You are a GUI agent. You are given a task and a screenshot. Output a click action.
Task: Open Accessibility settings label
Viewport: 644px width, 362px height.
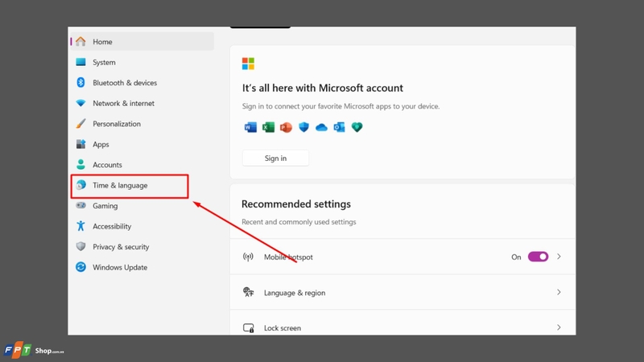pos(112,227)
